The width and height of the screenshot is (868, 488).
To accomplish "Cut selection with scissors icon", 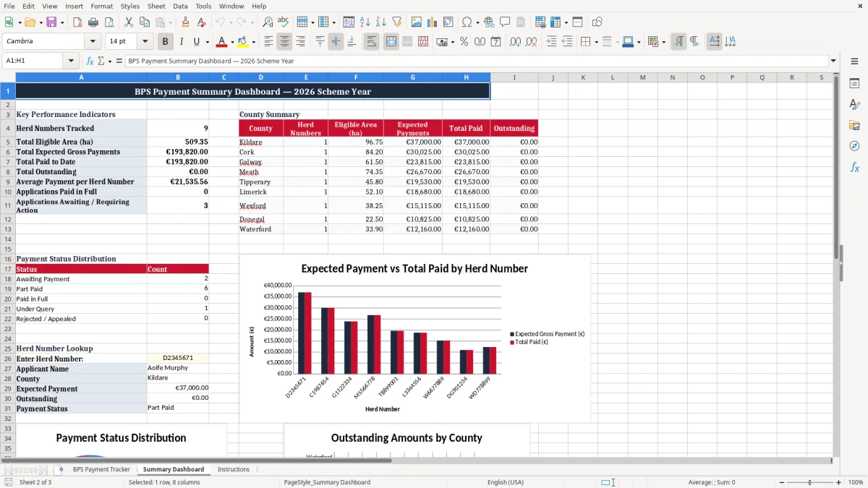I will [x=128, y=22].
